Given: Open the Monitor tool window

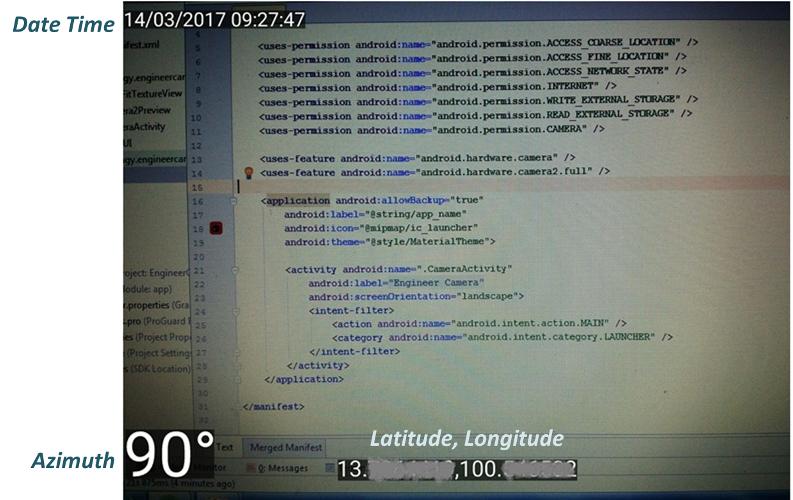Looking at the screenshot, I should tap(210, 468).
